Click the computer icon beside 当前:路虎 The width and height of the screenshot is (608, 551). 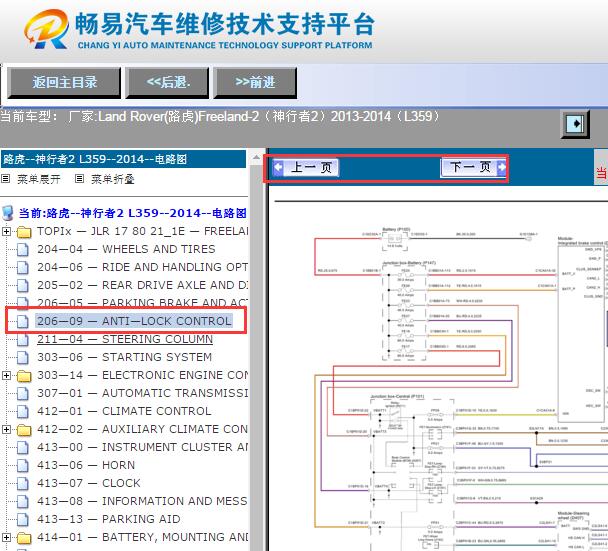pos(8,213)
